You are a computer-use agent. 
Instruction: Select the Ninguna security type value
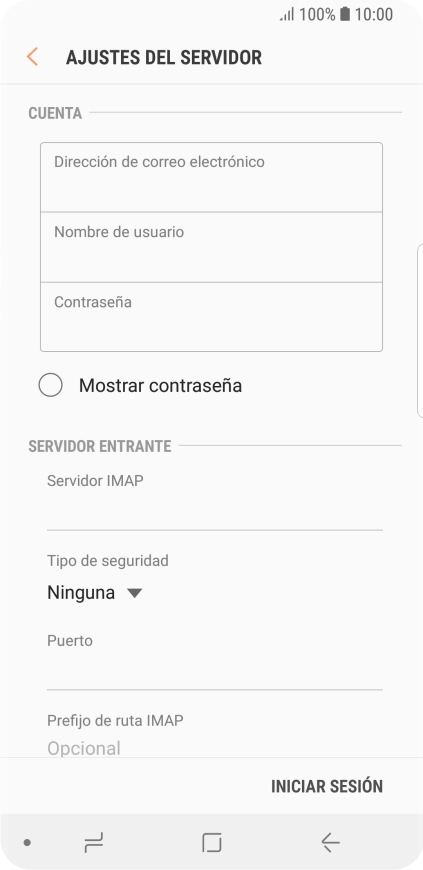click(x=81, y=593)
